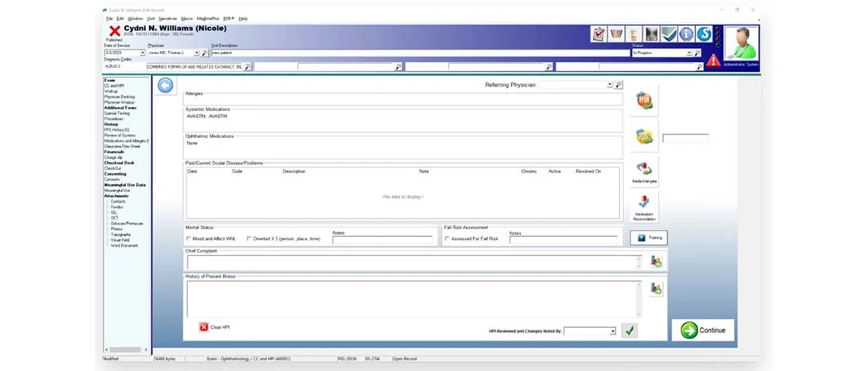Click the green checkmark HPI reviewed button

pos(629,330)
